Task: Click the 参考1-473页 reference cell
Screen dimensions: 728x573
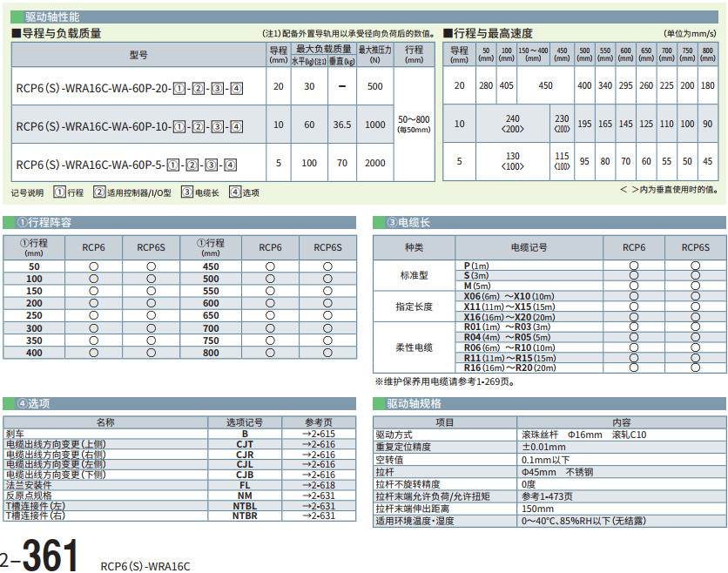Action: (x=547, y=496)
